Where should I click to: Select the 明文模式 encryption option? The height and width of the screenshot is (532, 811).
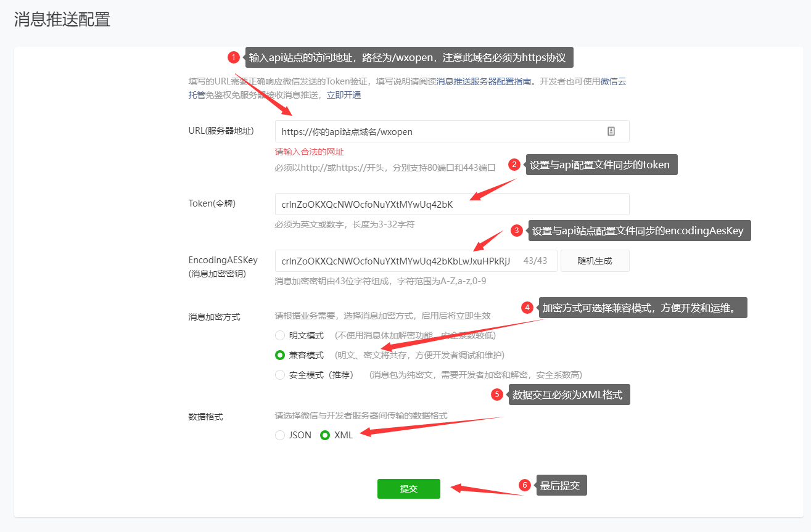click(280, 336)
